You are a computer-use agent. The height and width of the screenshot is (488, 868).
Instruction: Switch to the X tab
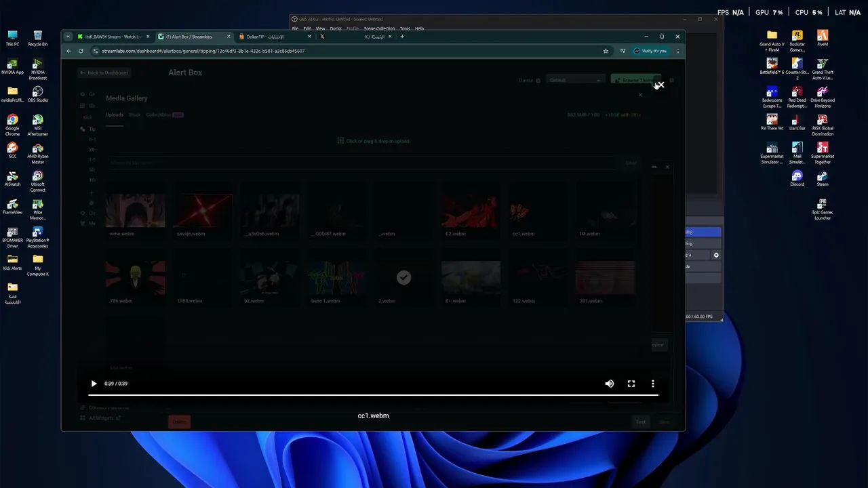click(355, 37)
